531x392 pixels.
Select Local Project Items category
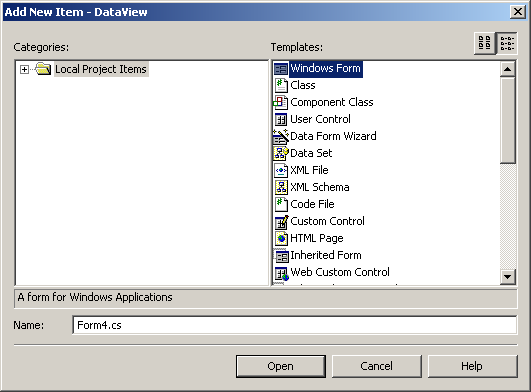[x=101, y=69]
